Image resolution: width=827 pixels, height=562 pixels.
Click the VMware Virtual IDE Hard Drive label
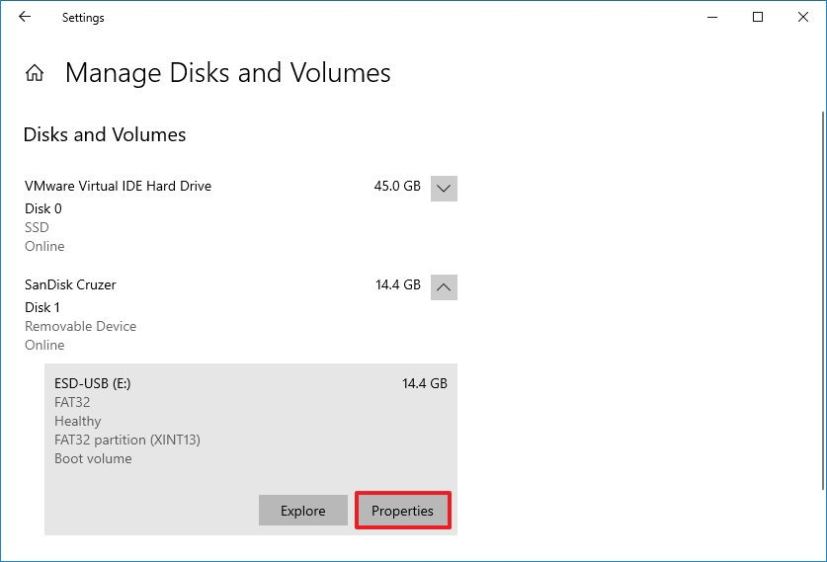pos(118,186)
